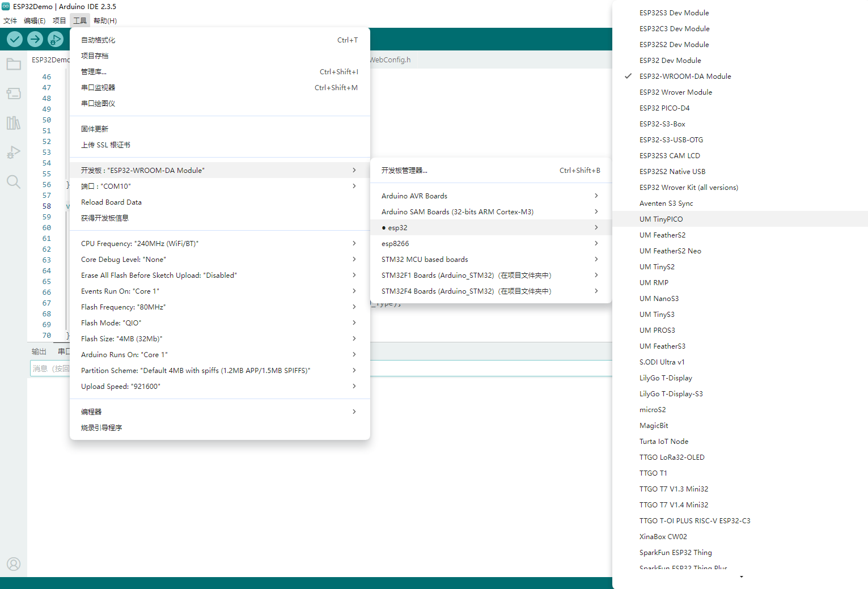The height and width of the screenshot is (589, 868).
Task: Open the Debug panel sidebar icon
Action: pyautogui.click(x=14, y=152)
